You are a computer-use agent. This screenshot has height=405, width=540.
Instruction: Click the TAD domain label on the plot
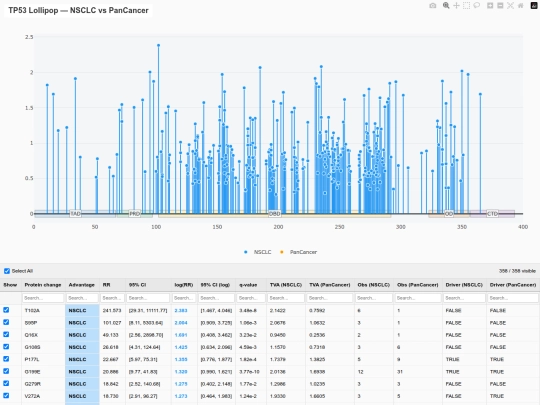pyautogui.click(x=75, y=214)
